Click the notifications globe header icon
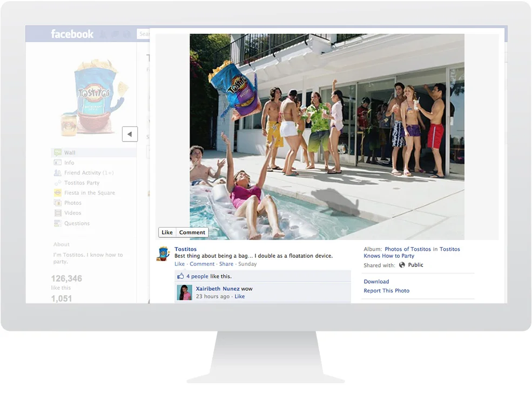The height and width of the screenshot is (400, 532). tap(127, 34)
